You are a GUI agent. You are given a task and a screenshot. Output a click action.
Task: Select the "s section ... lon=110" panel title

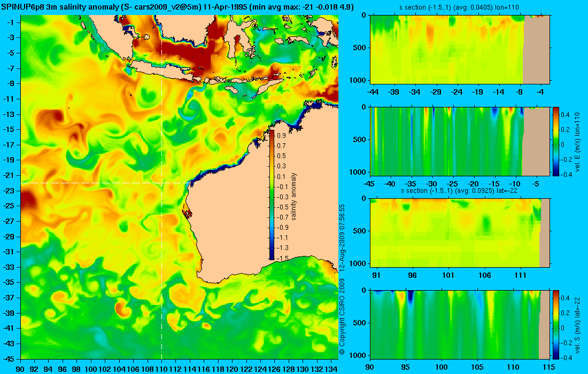pos(460,7)
